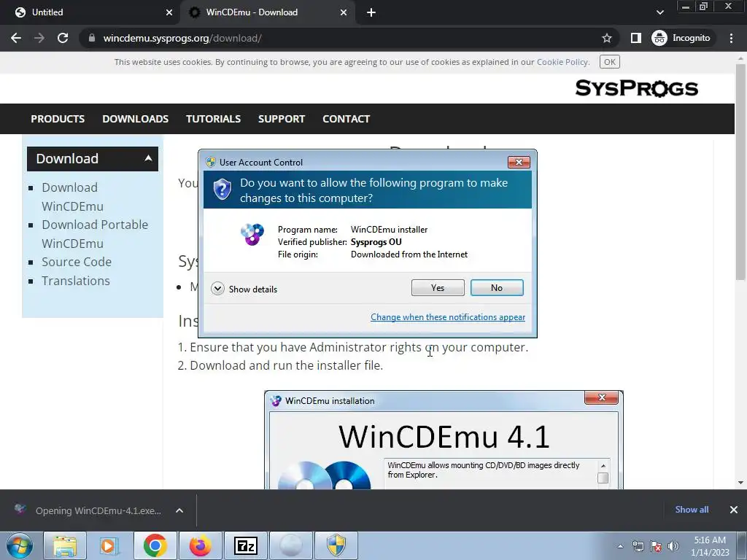This screenshot has height=560, width=747.
Task: Launch Firefox from the taskbar
Action: point(200,545)
